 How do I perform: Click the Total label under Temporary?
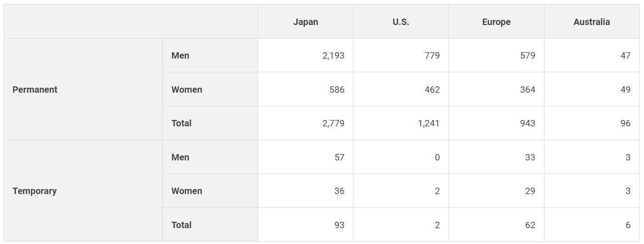point(181,225)
